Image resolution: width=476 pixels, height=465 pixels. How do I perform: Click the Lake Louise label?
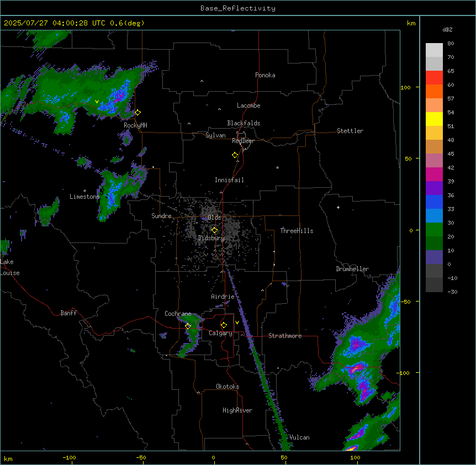(x=10, y=267)
